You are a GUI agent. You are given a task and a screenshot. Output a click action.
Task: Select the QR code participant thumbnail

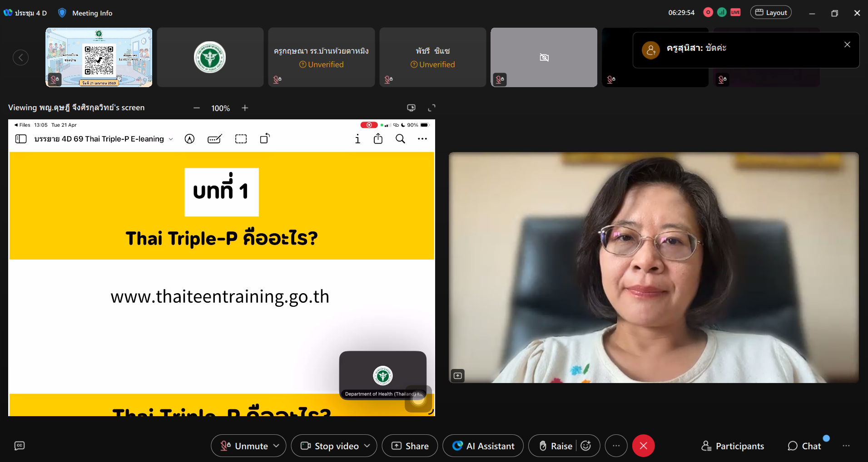99,57
